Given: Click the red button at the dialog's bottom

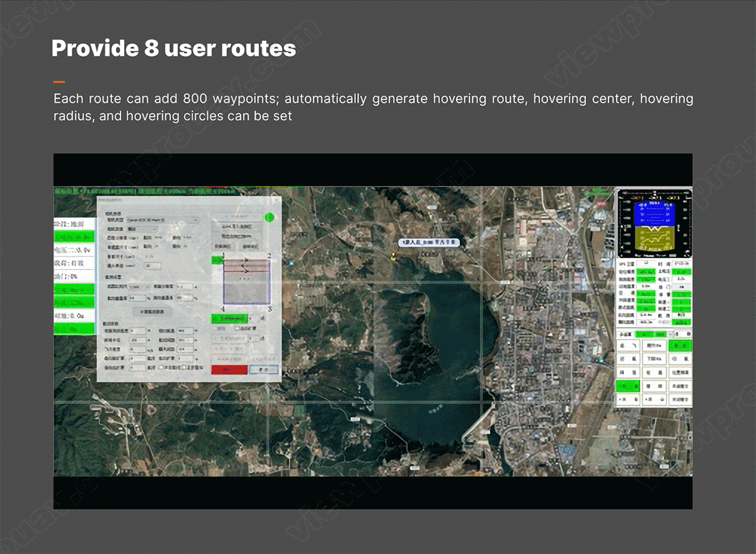Looking at the screenshot, I should 229,370.
